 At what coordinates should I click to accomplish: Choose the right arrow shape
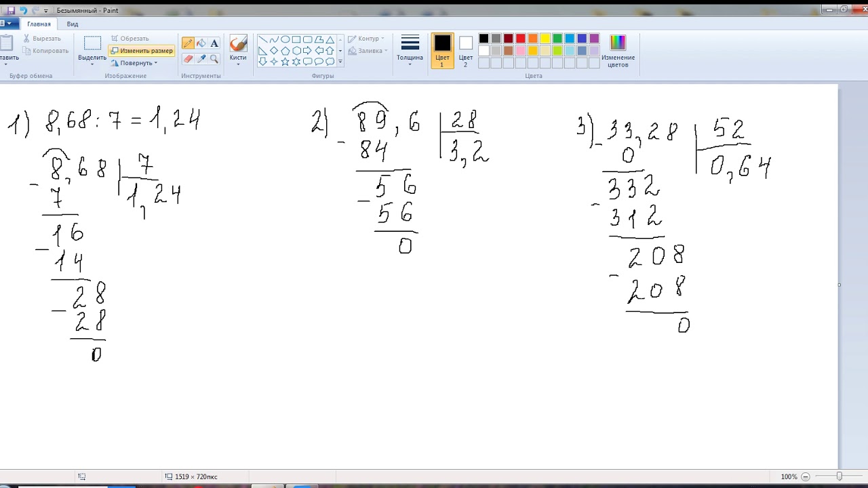tap(308, 51)
